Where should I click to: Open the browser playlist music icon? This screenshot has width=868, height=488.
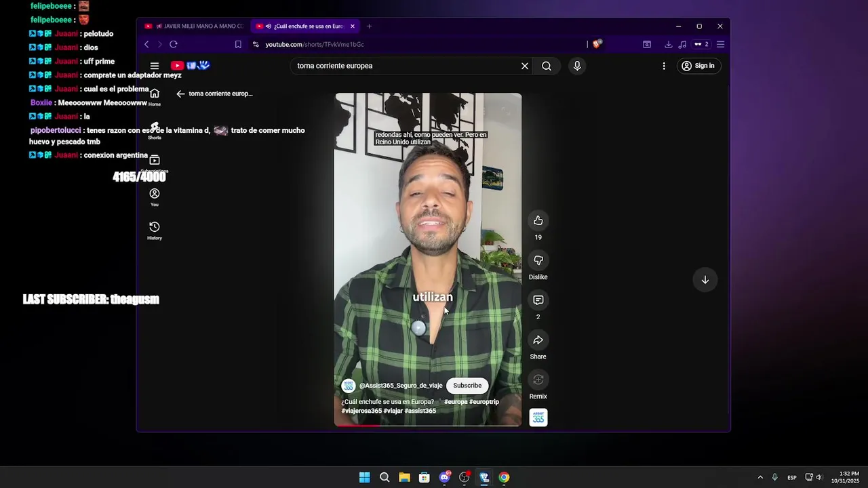(682, 44)
